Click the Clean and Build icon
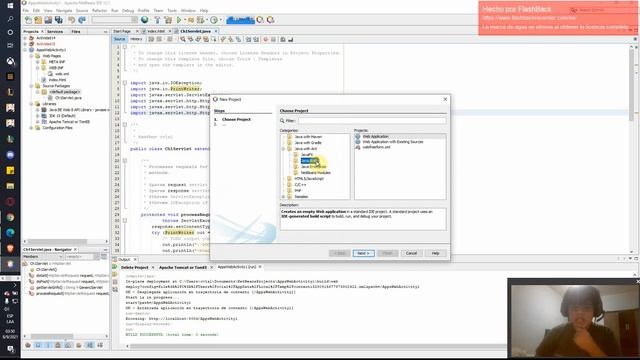Viewport: 640px width, 360px height. [x=168, y=20]
